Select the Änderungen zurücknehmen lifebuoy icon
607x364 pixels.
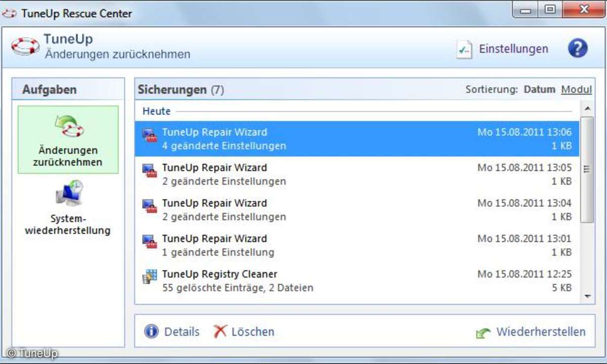(68, 126)
